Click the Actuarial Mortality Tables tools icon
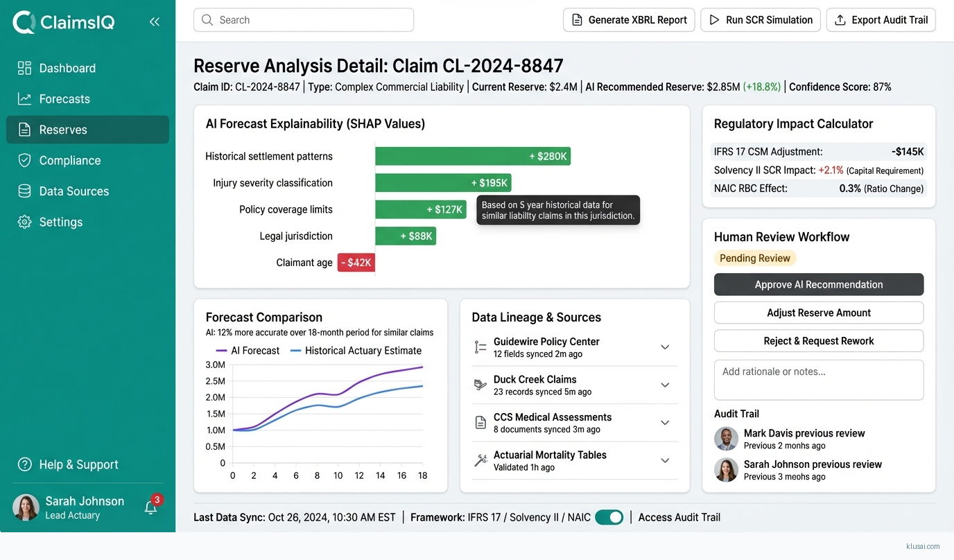 [x=480, y=461]
